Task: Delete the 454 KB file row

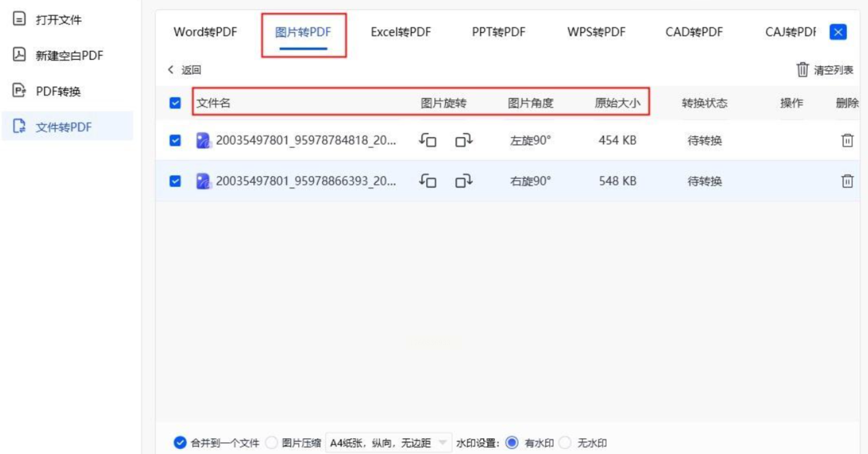Action: pyautogui.click(x=847, y=141)
